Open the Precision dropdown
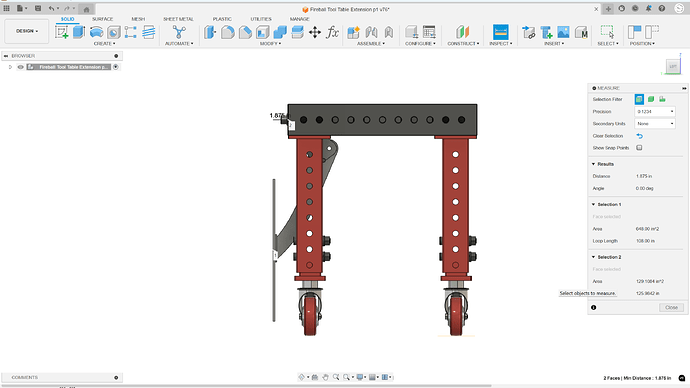 pos(655,112)
